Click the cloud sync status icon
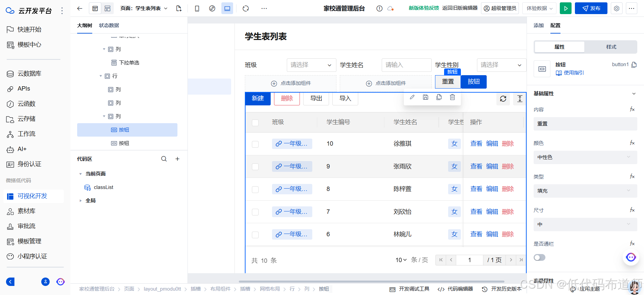Image resolution: width=644 pixels, height=295 pixels. [x=390, y=8]
